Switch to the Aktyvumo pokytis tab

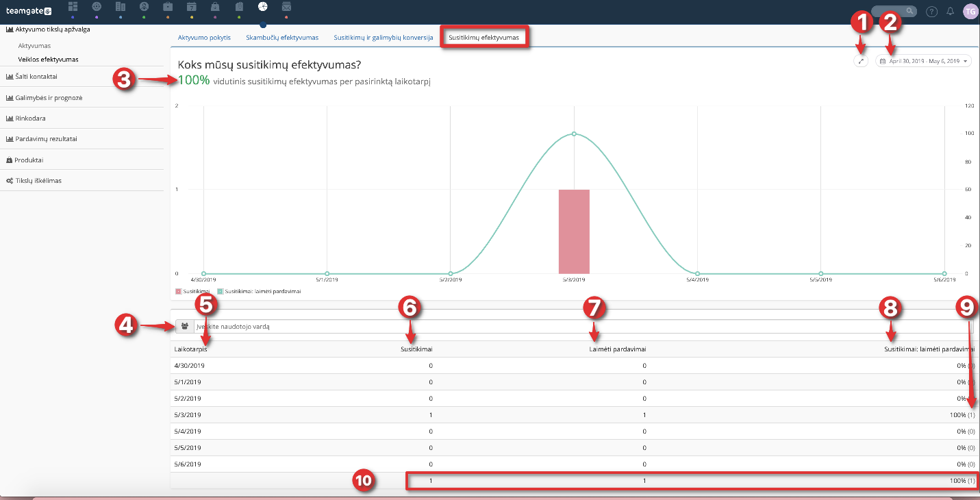(x=204, y=37)
